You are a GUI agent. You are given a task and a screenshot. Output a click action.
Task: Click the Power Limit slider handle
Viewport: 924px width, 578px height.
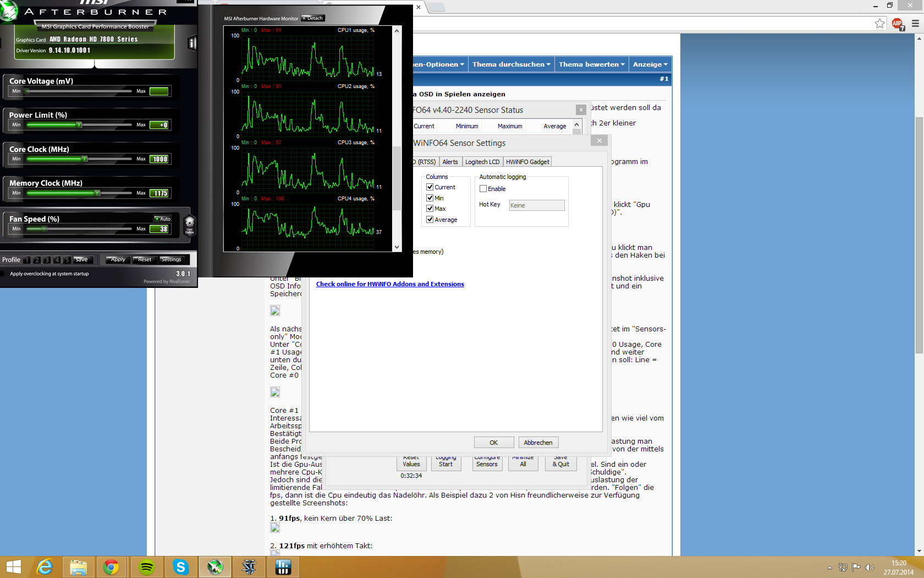79,125
